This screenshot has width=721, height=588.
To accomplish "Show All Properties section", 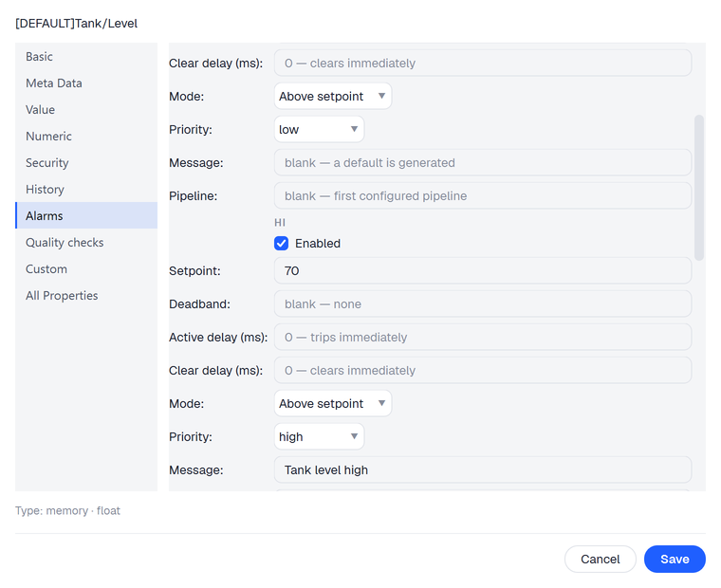I will pos(86,296).
